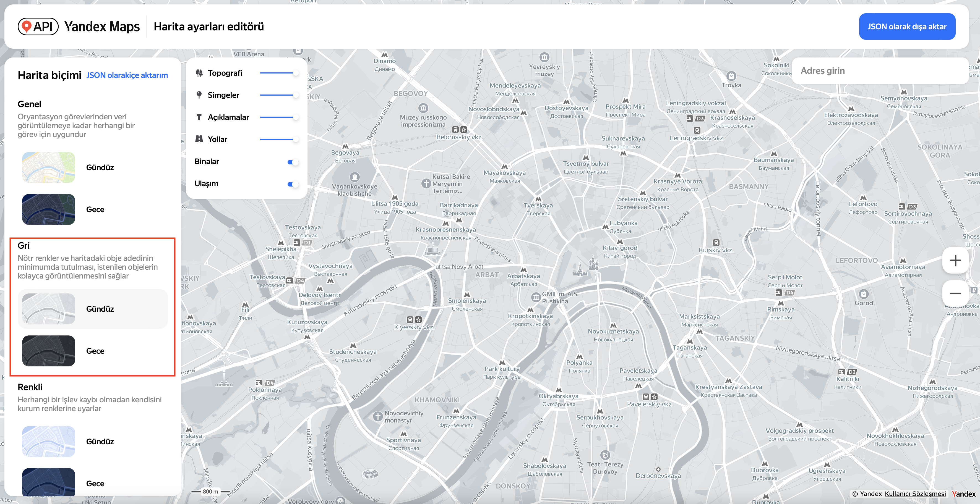Click the Kutsal Bakire Meryem church icon
The height and width of the screenshot is (504, 980).
click(426, 183)
